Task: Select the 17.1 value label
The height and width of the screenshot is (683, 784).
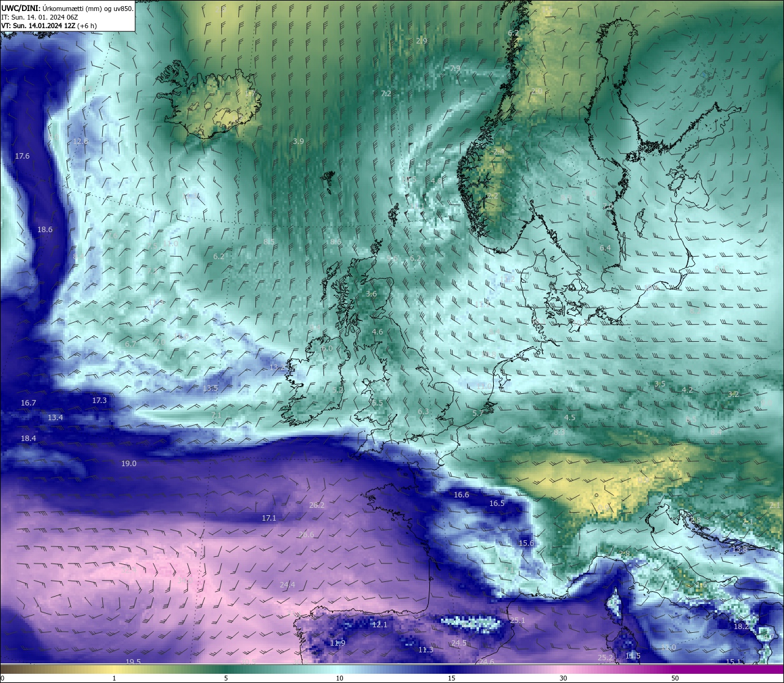Action: click(x=269, y=518)
